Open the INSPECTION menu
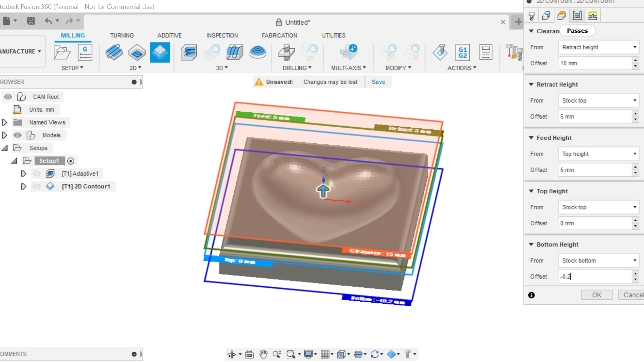 pyautogui.click(x=222, y=35)
